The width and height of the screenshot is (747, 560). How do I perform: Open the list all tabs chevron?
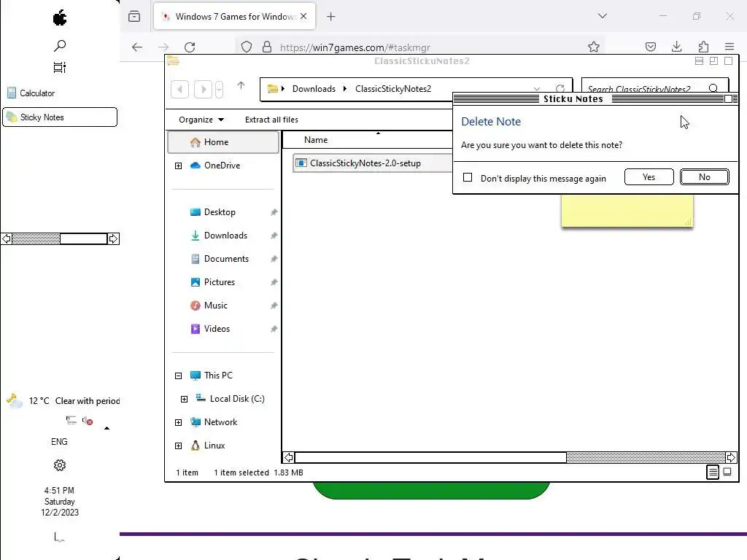click(x=603, y=16)
